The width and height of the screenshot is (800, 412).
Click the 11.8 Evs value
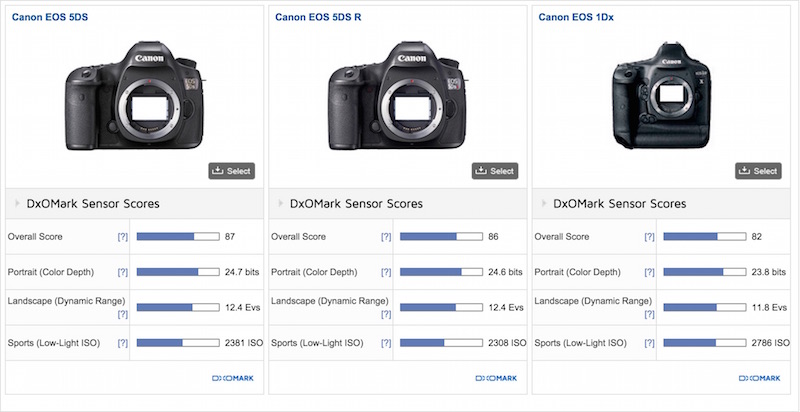coord(769,307)
